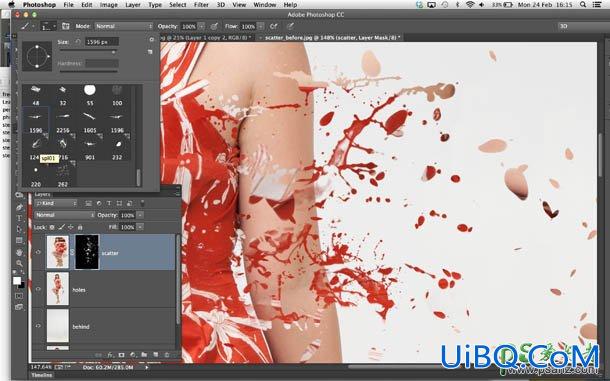Select the Zoom tool in the toolbar
Screen dimensions: 610x381
[19, 264]
